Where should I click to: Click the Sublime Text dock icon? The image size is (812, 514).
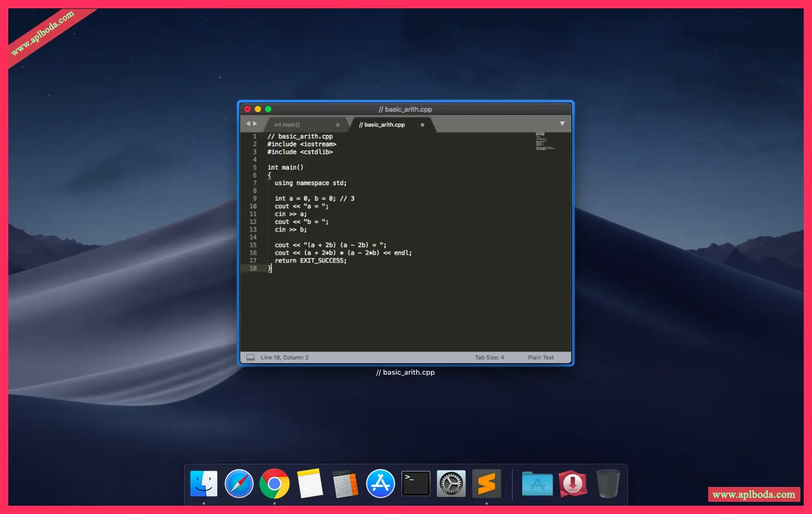click(487, 484)
